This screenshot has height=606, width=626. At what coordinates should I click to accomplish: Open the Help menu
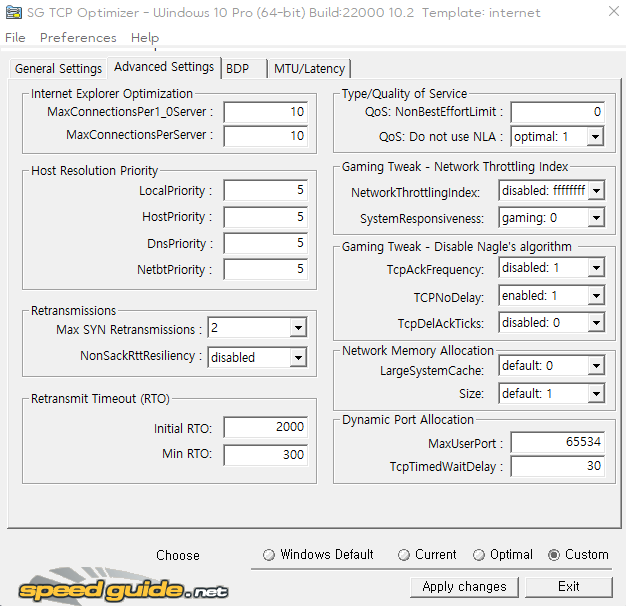[145, 38]
